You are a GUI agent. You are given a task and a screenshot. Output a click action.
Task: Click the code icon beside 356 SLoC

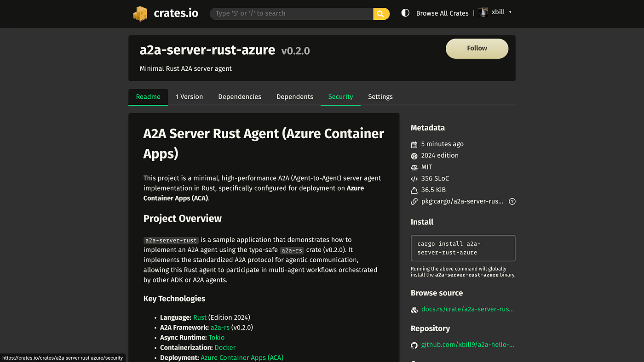[414, 179]
